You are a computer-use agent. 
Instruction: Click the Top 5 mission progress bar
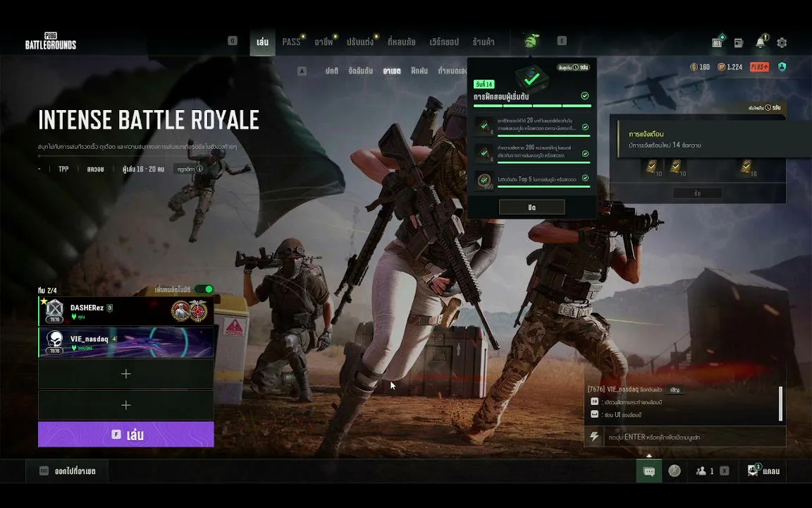(x=543, y=186)
